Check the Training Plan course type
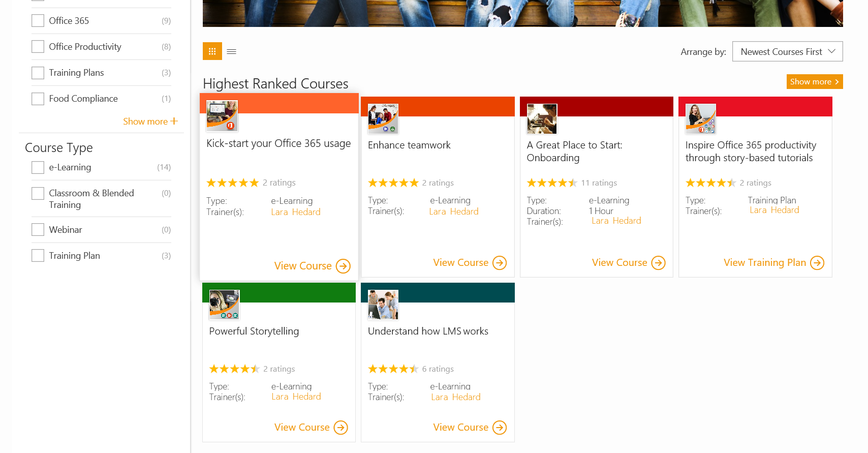This screenshot has height=453, width=868. pos(38,256)
